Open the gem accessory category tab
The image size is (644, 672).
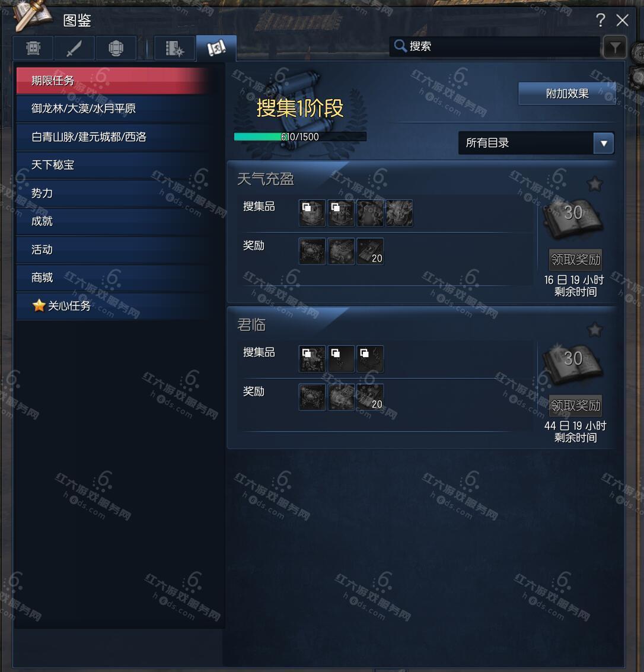116,48
